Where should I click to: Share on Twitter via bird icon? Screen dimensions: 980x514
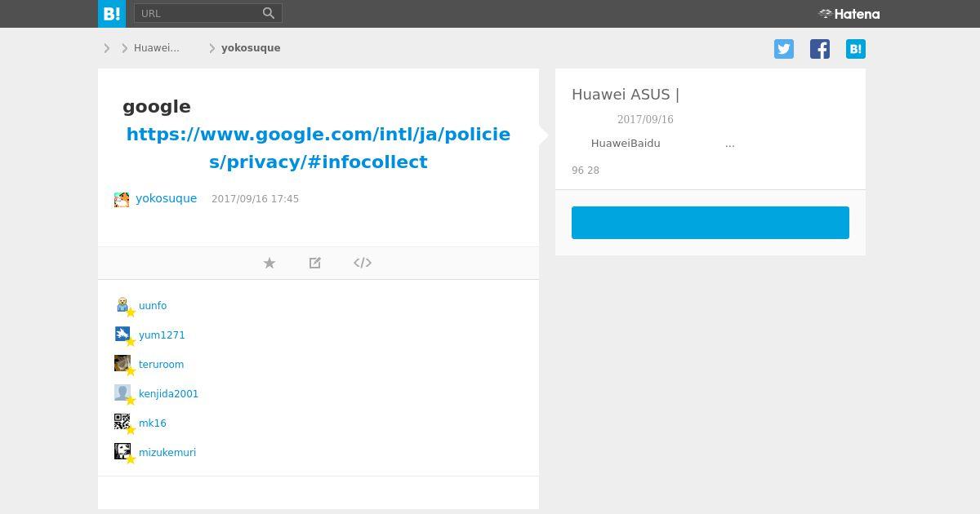(x=784, y=49)
